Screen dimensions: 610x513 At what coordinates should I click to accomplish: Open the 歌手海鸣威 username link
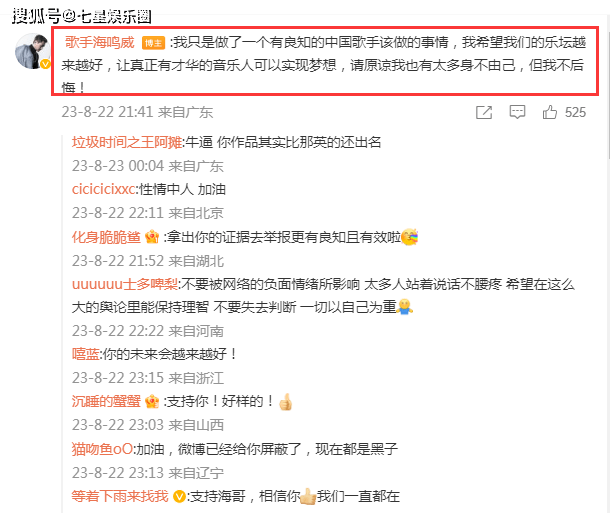[100, 42]
